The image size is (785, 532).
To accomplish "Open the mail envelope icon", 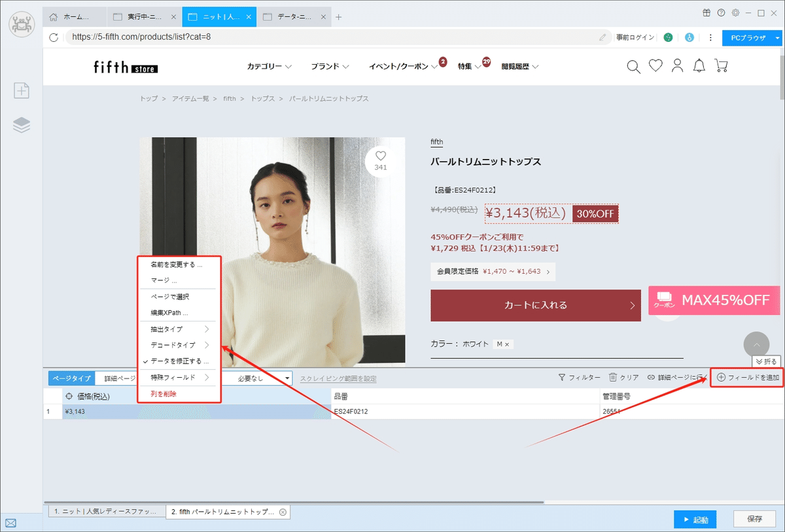I will click(10, 523).
